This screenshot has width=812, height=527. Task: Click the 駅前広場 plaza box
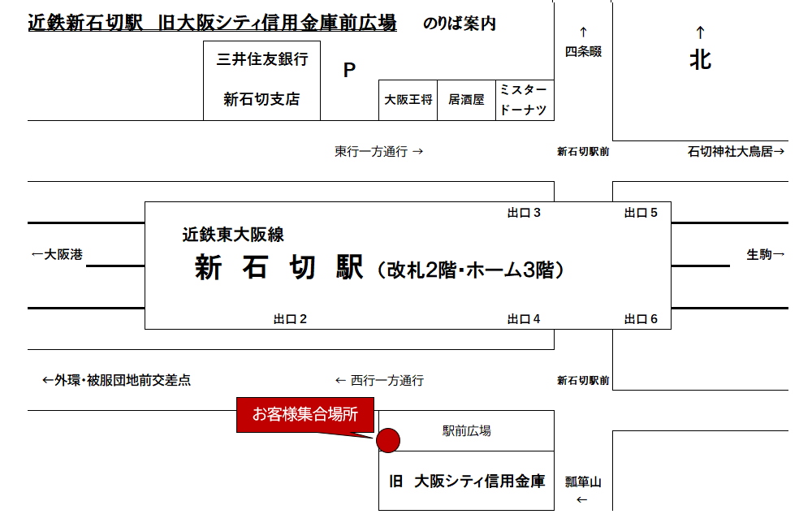click(x=466, y=431)
